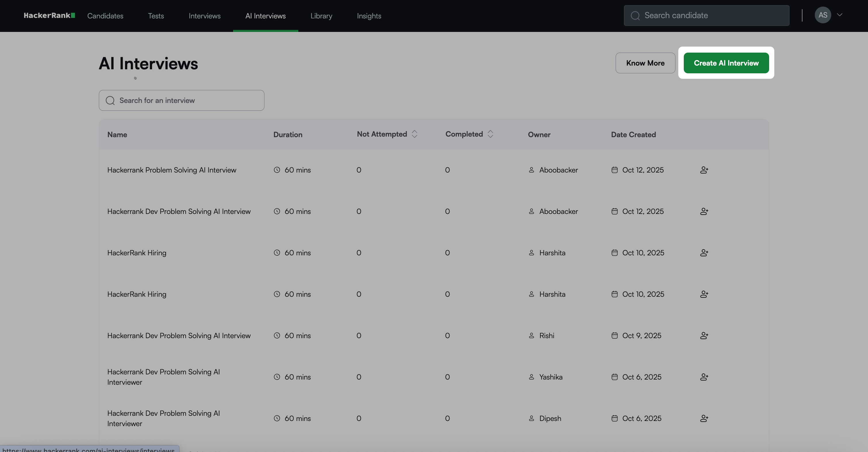Click the clock icon in Rishi's row
The image size is (868, 452).
coord(277,336)
